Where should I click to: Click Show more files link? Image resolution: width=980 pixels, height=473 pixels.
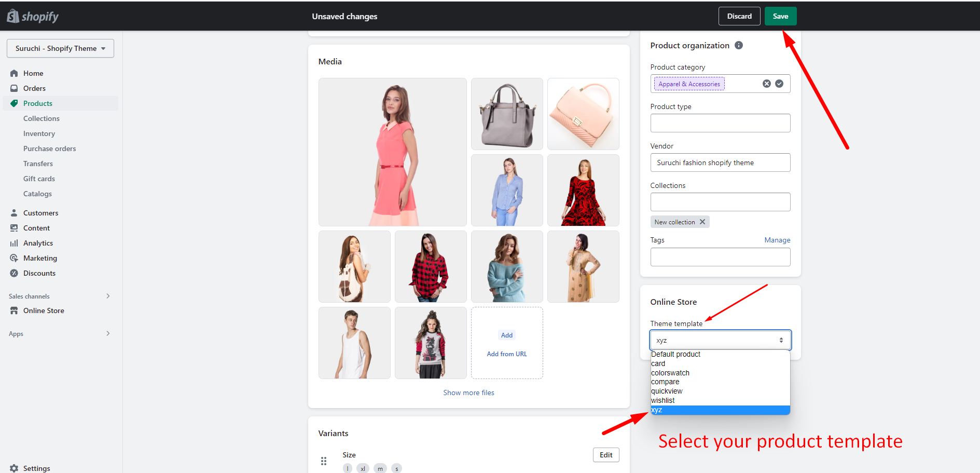(468, 393)
